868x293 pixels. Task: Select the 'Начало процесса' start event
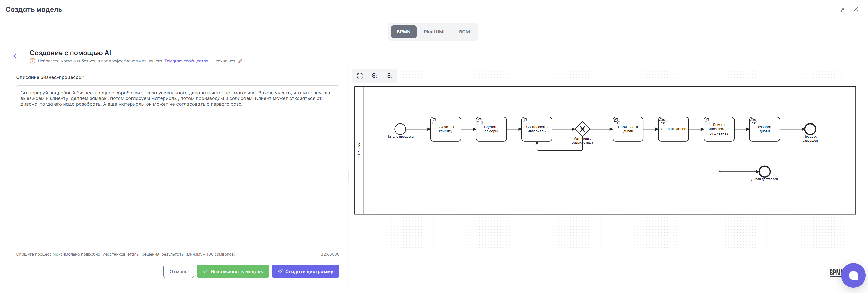click(400, 129)
